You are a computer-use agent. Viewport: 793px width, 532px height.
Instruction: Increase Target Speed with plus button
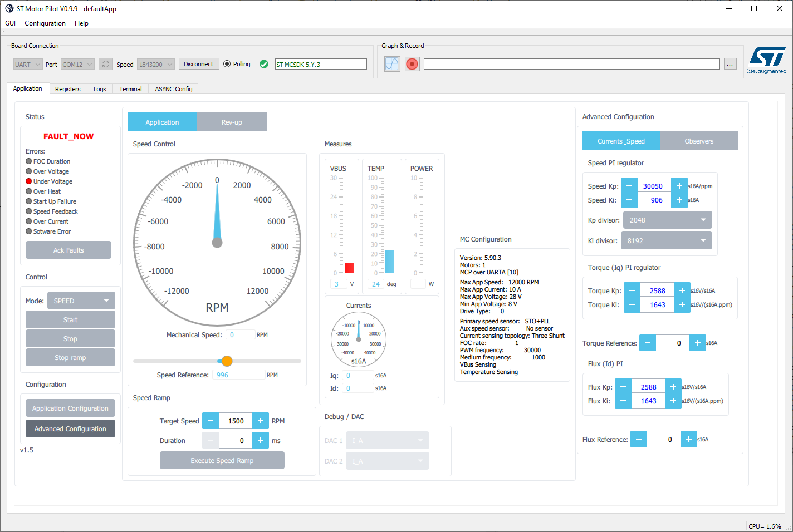[261, 421]
